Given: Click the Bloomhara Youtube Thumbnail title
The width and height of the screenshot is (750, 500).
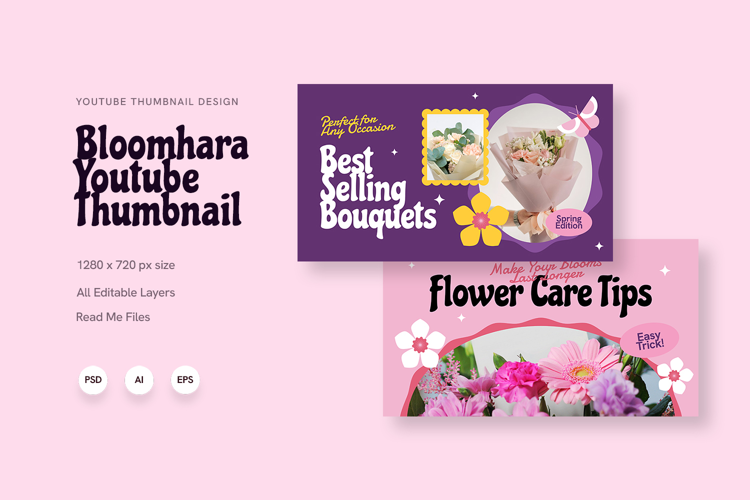Looking at the screenshot, I should pyautogui.click(x=161, y=175).
